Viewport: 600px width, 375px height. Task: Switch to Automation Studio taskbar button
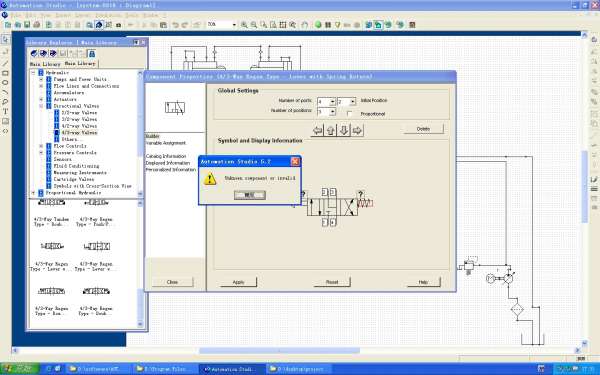point(231,369)
